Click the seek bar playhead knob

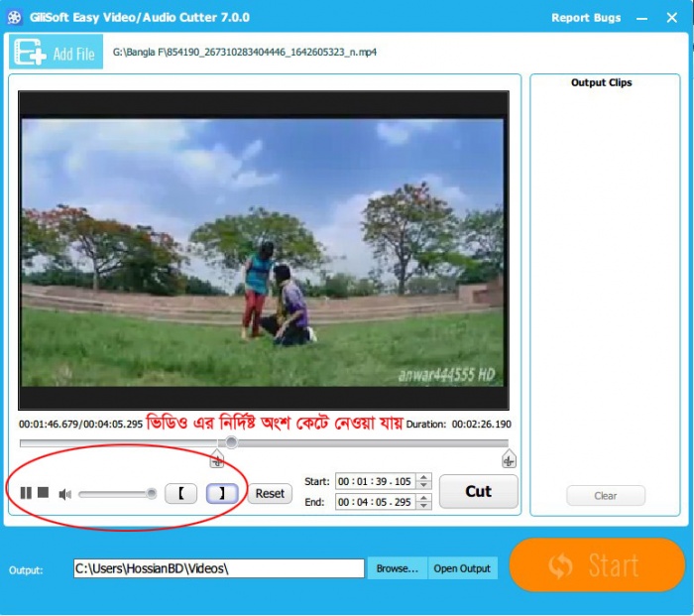click(231, 442)
